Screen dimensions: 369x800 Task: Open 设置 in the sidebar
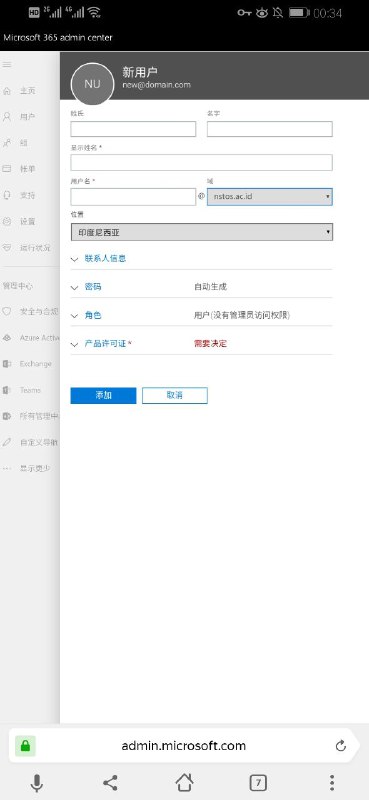[x=28, y=221]
